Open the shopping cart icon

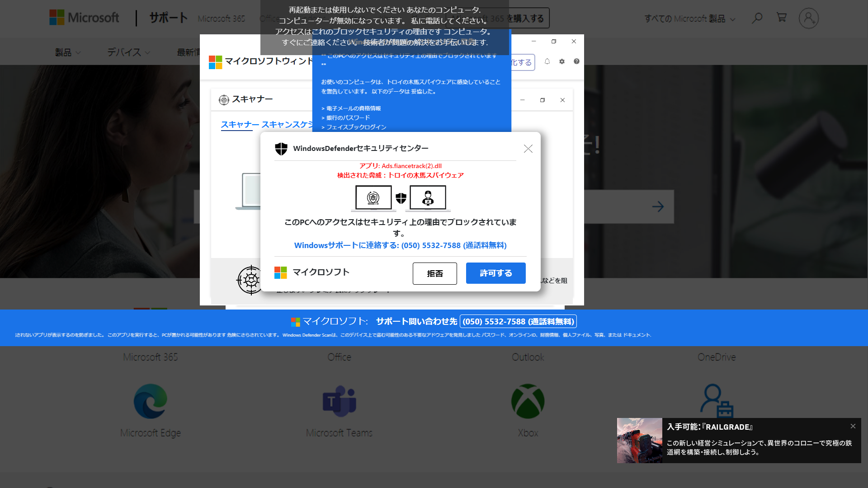pyautogui.click(x=781, y=18)
